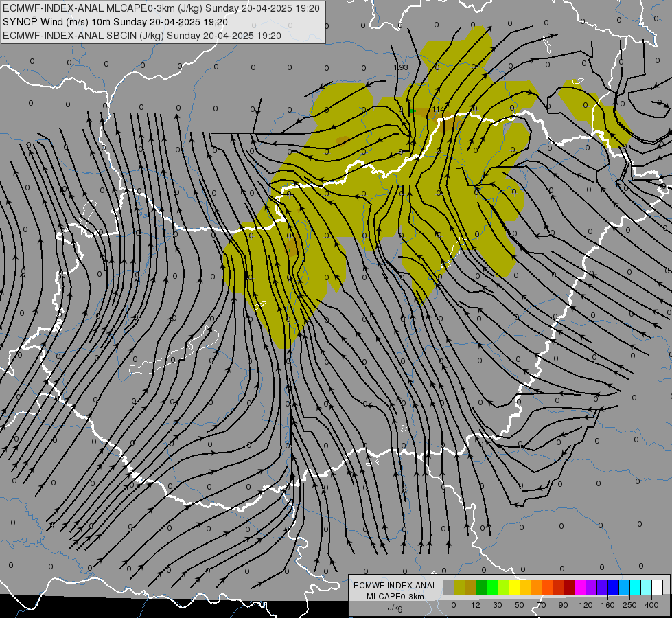Click the legend scale value 160
This screenshot has height=618, width=672.
coord(607,605)
